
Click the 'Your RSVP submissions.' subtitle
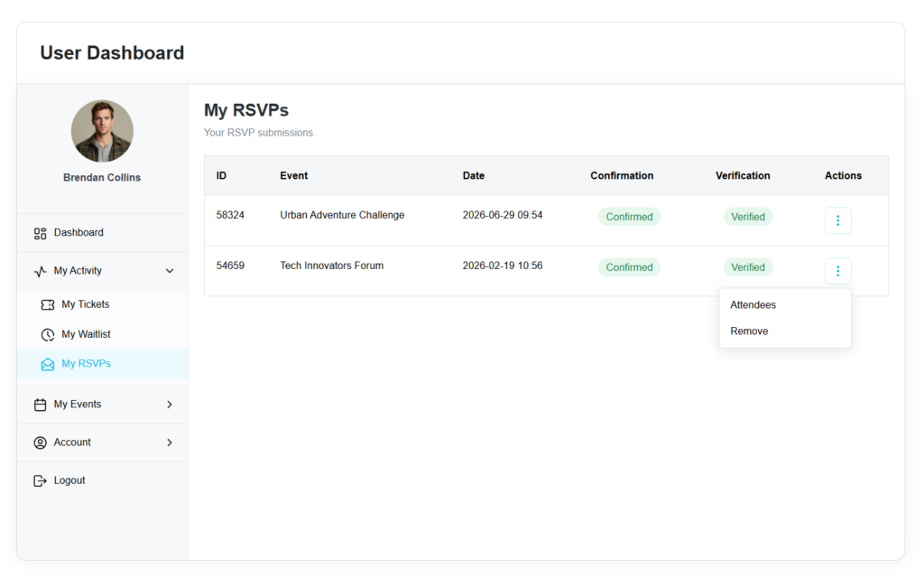259,133
